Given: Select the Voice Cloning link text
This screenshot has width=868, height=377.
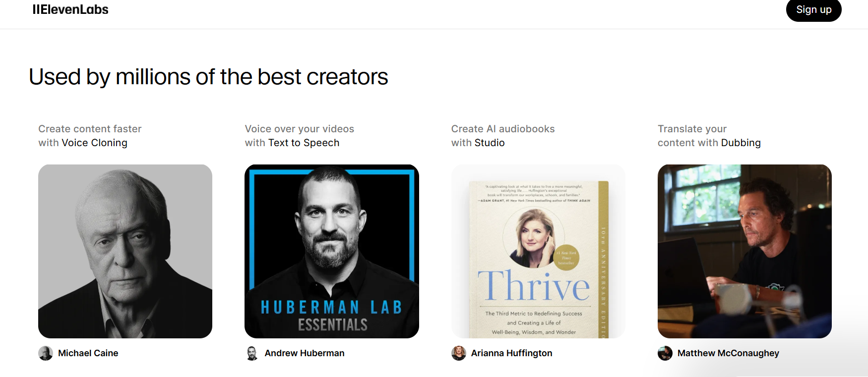Looking at the screenshot, I should 94,143.
